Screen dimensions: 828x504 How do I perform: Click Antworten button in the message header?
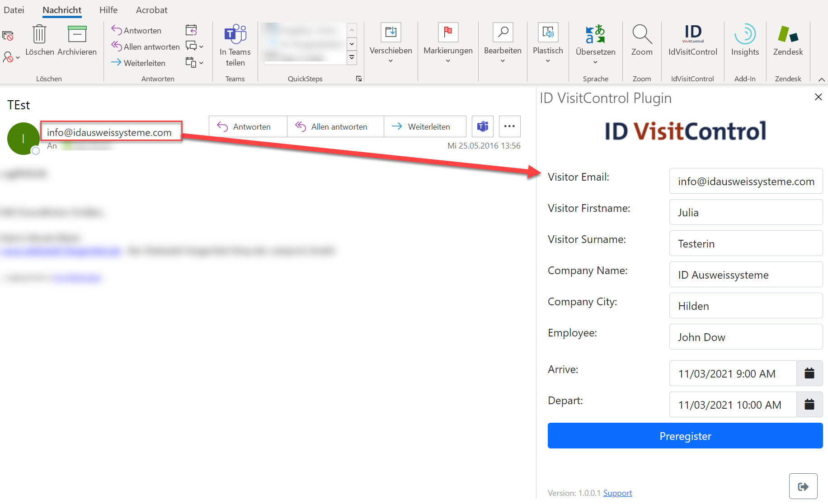click(248, 126)
